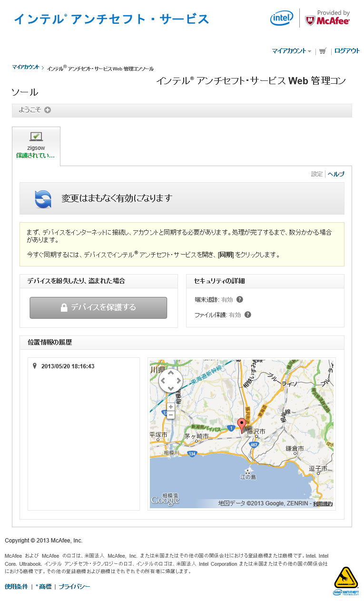This screenshot has height=601, width=364.
Task: Select location entry 2013/05/20 18:16:43
Action: click(x=68, y=366)
